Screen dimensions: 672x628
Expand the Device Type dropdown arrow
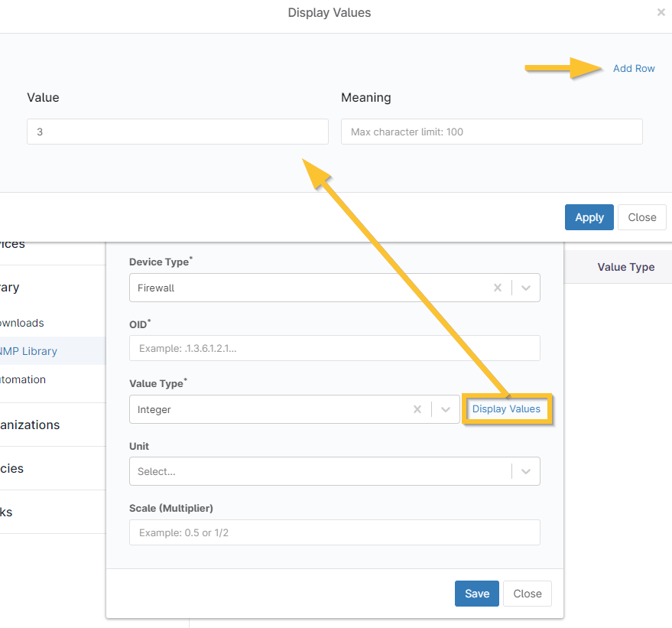coord(526,288)
